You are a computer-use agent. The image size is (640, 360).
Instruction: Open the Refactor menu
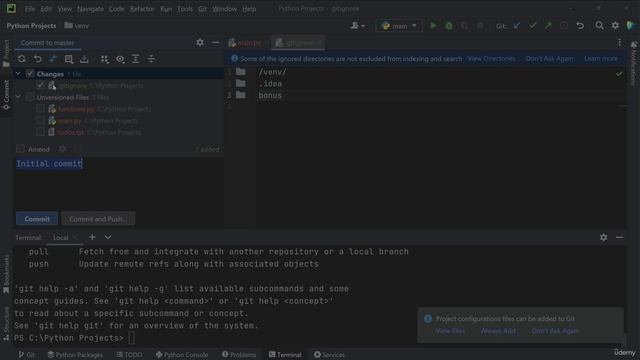[x=142, y=9]
